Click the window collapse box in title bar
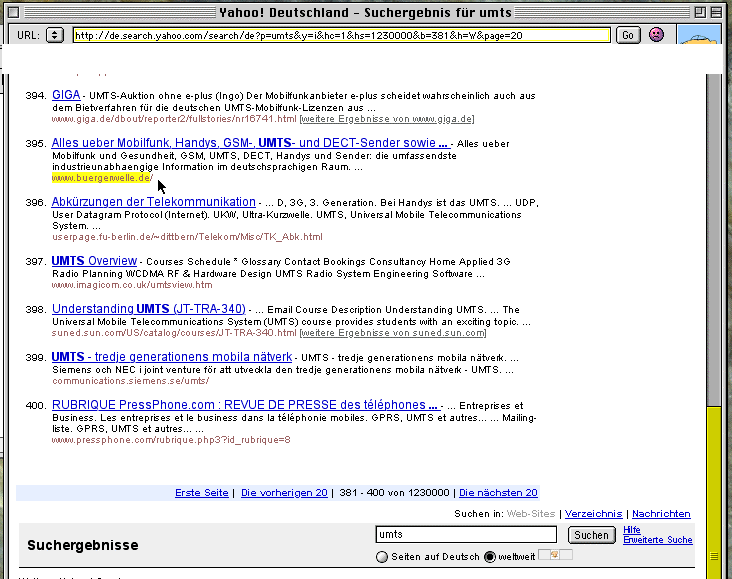Screen dimensions: 732x579 719,13
